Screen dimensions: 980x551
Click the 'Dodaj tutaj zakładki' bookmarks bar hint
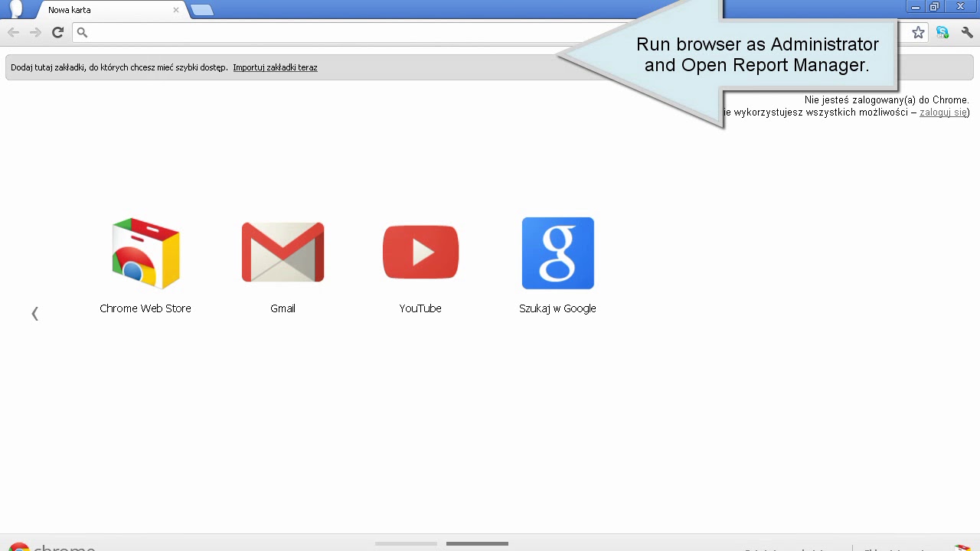[x=119, y=67]
